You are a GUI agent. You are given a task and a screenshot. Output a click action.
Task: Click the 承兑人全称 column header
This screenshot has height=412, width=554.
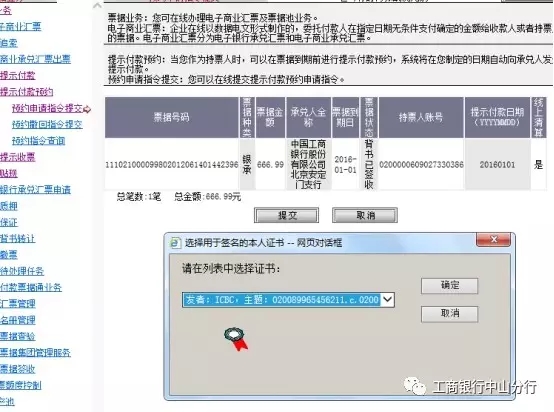[x=308, y=117]
